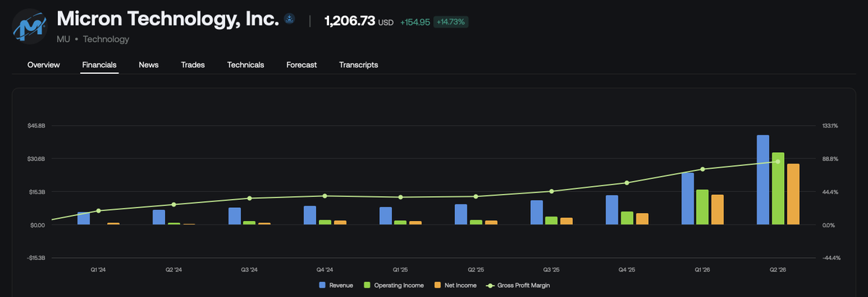Click the +14.73% change badge
Image resolution: width=868 pixels, height=297 pixels.
[451, 22]
